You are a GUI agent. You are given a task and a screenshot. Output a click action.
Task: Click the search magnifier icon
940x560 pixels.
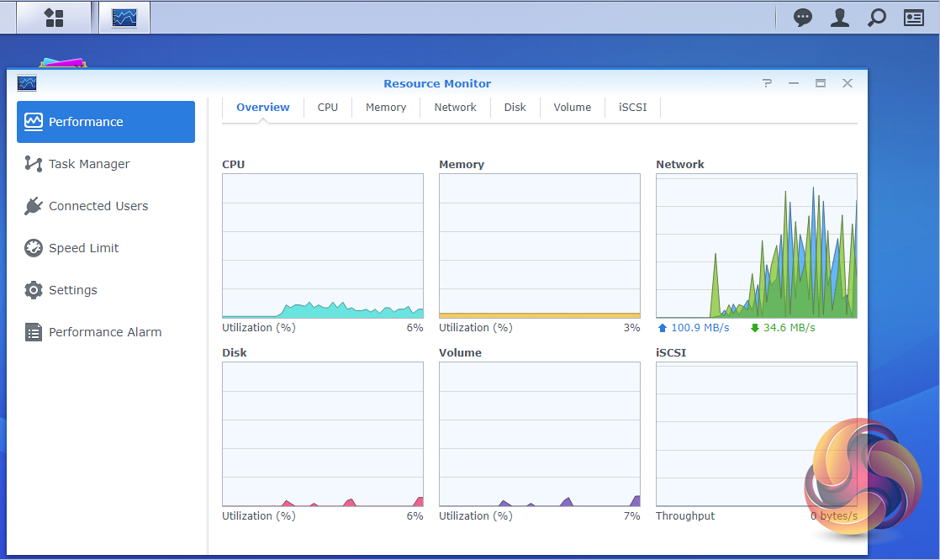pyautogui.click(x=876, y=18)
